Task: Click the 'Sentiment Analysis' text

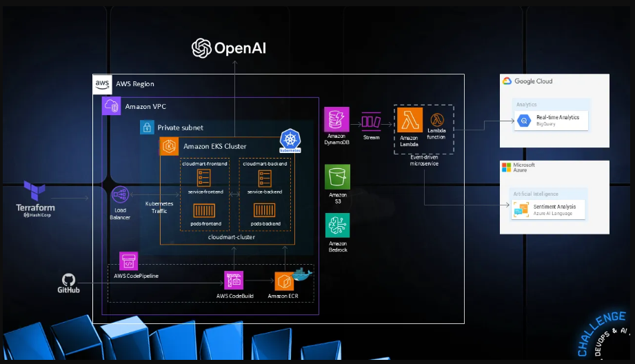Action: tap(554, 207)
